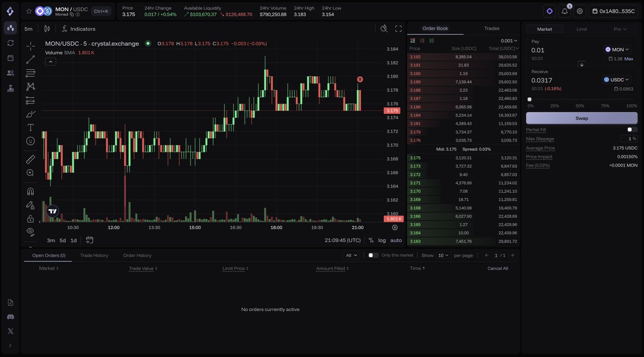The image size is (644, 357).
Task: Open the swap/refresh arrows sidebar icon
Action: (x=10, y=43)
